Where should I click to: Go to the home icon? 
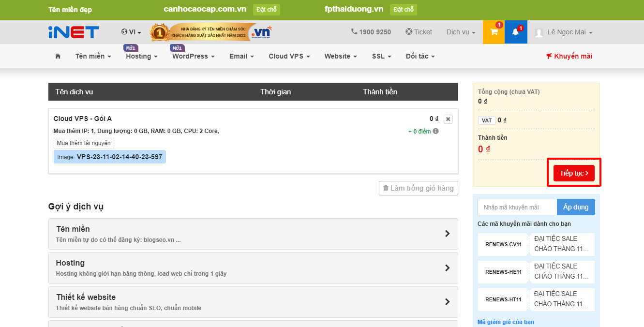click(x=58, y=56)
